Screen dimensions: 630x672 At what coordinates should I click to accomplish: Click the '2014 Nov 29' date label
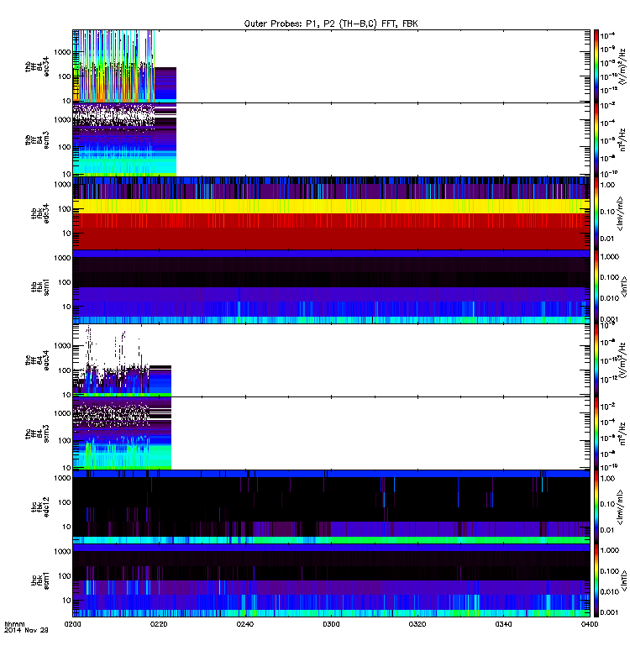(x=26, y=631)
